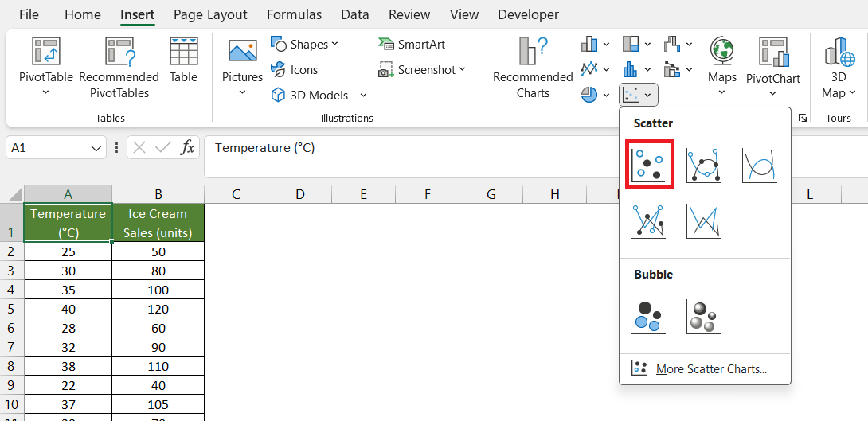The image size is (868, 421).
Task: Click the formula bar Cancel X
Action: [139, 148]
